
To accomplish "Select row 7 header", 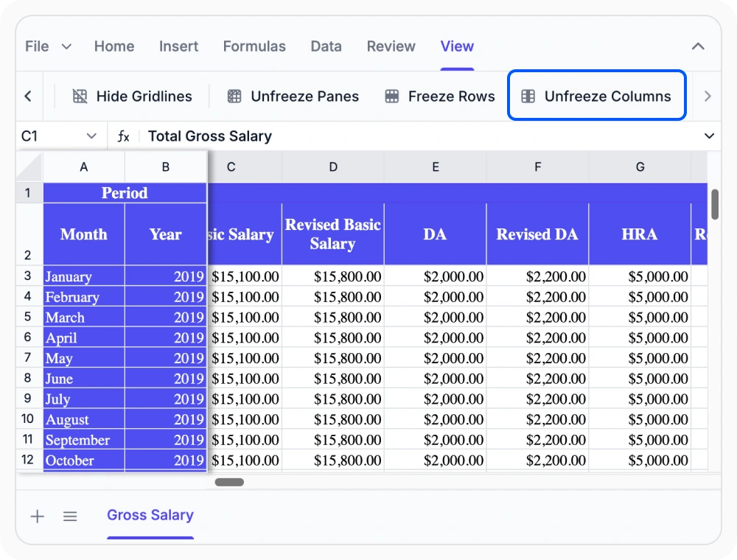I will coord(28,358).
